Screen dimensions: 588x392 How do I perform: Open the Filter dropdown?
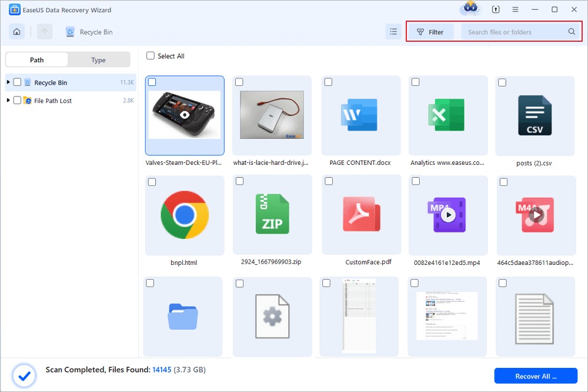pos(430,32)
